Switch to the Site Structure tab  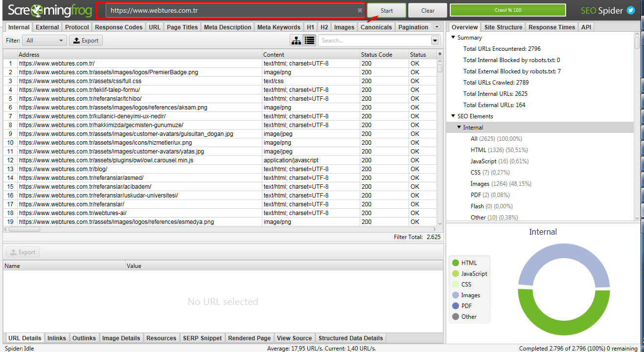click(503, 27)
